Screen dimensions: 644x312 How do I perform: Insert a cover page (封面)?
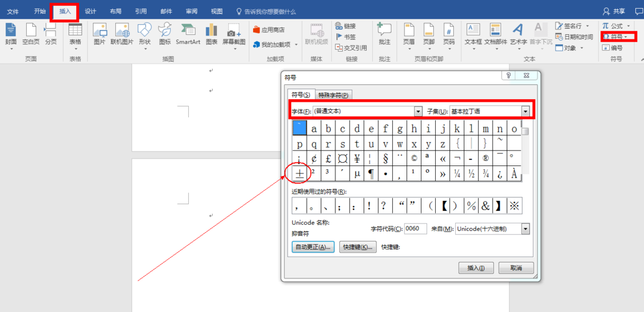coord(11,32)
